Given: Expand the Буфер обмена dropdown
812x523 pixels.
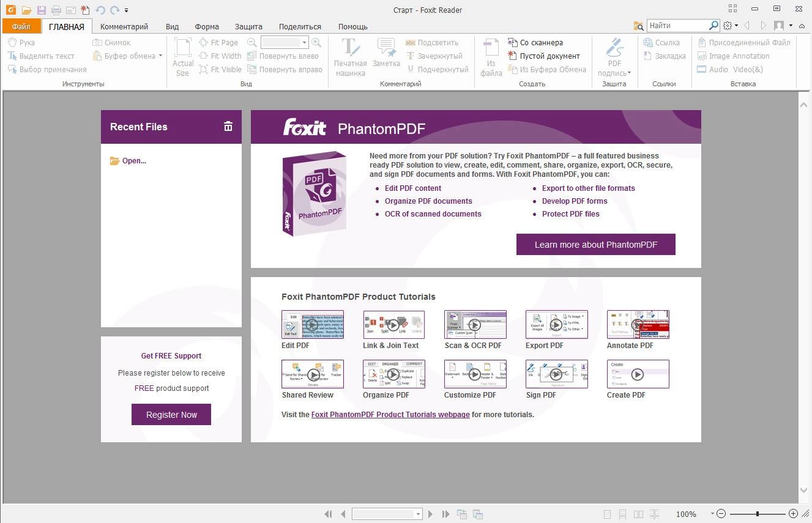Looking at the screenshot, I should (x=160, y=56).
